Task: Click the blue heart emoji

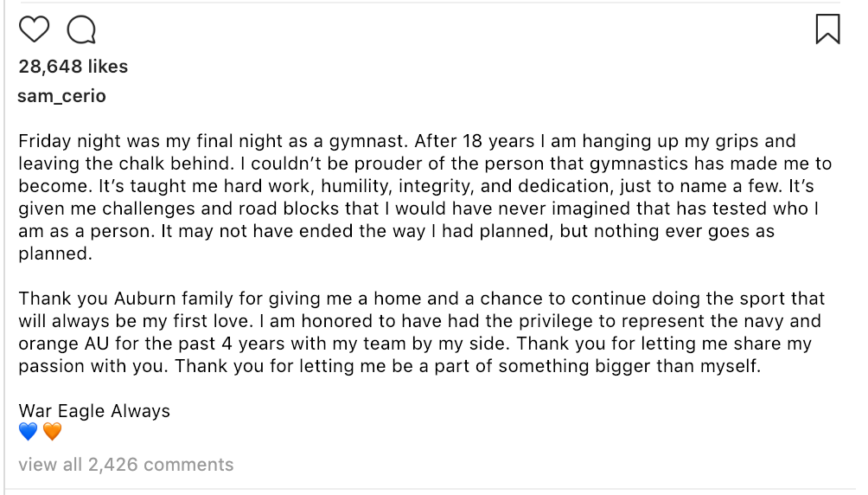Action: click(x=29, y=431)
